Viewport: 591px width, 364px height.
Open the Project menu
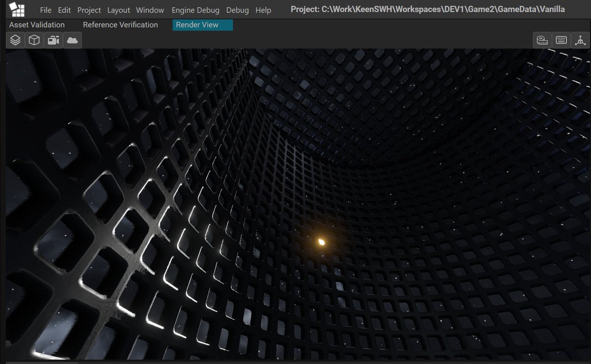[x=89, y=10]
